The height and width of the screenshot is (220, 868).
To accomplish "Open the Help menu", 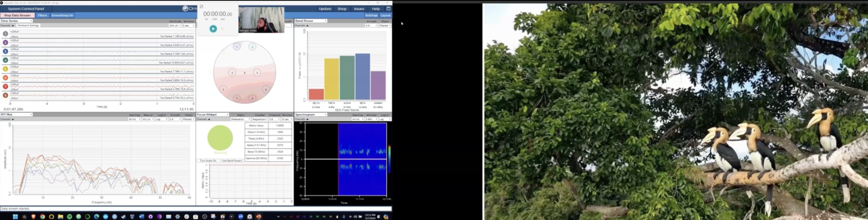I will 376,9.
